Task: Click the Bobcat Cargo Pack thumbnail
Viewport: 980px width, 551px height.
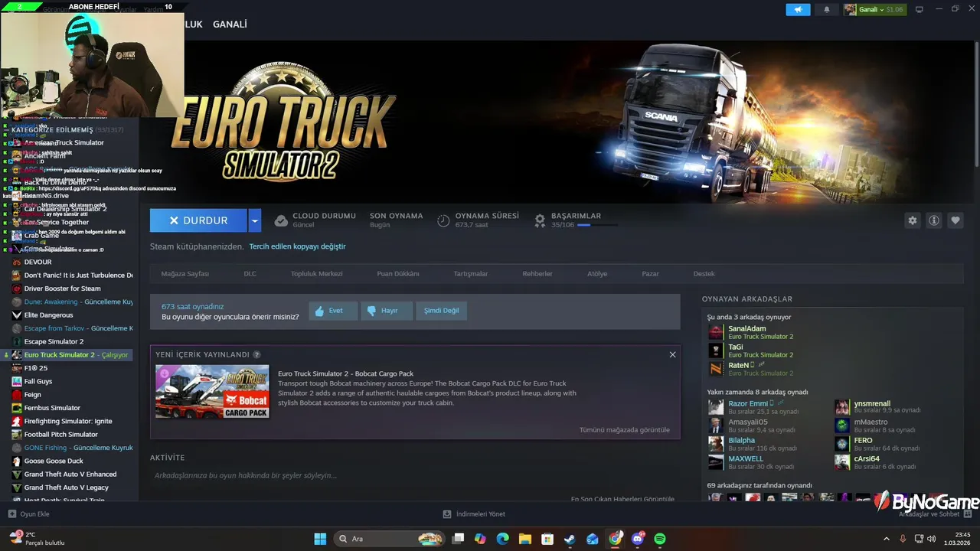Action: (212, 391)
